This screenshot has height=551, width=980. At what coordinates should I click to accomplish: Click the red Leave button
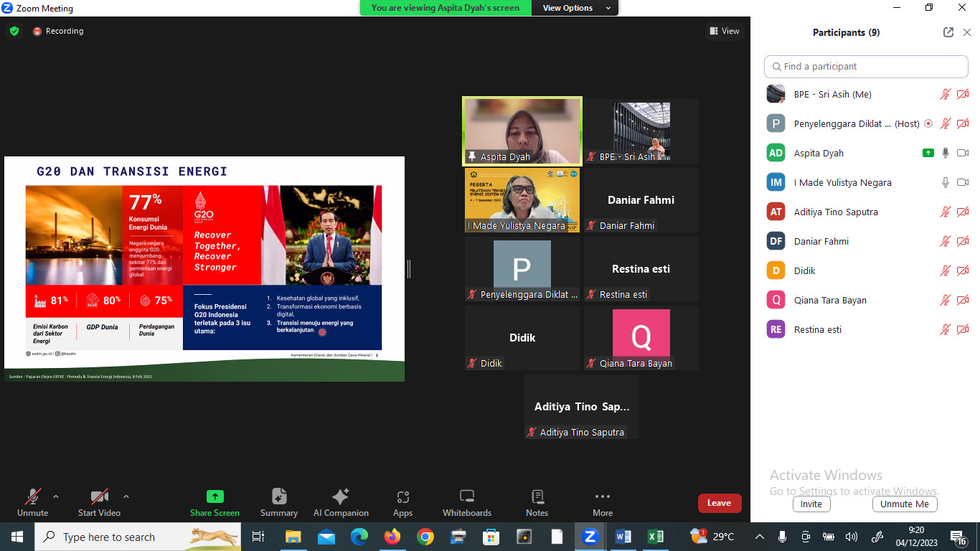pos(720,503)
